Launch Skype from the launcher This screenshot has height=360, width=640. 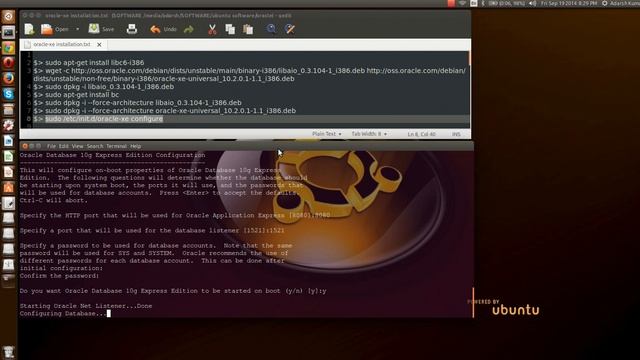(9, 94)
